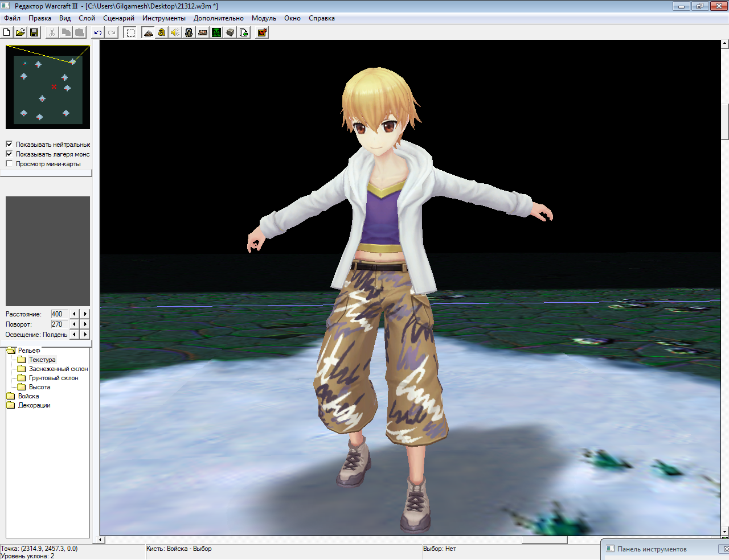
Task: Create a new map with the New icon
Action: pyautogui.click(x=7, y=32)
